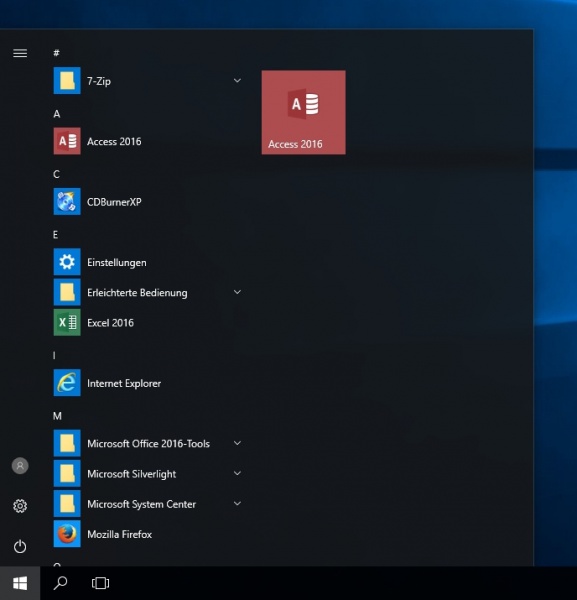Screen dimensions: 577x600
Task: Expand Erleichterte Bedienung chevron
Action: (237, 292)
